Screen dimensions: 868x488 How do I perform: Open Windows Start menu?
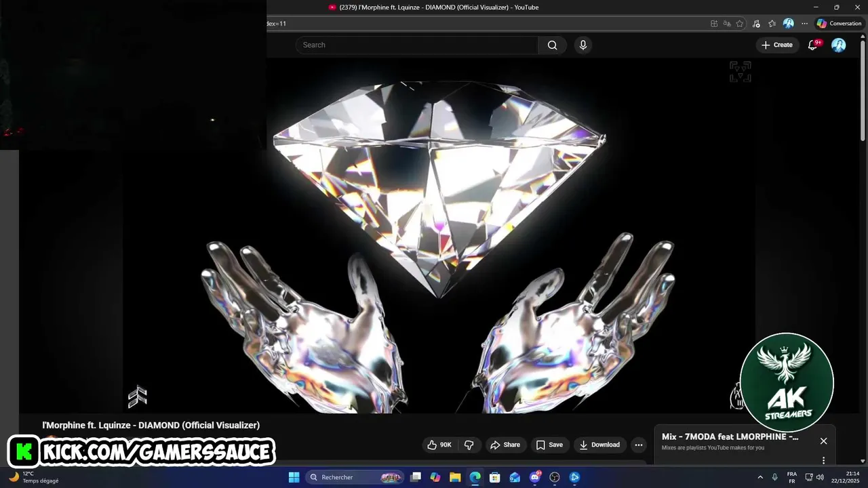pos(294,477)
